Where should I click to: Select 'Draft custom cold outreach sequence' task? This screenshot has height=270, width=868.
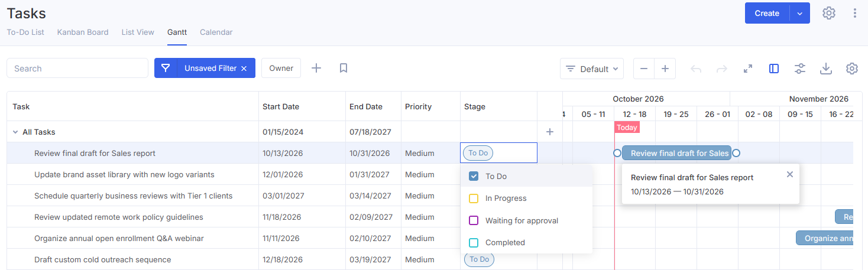tap(103, 259)
